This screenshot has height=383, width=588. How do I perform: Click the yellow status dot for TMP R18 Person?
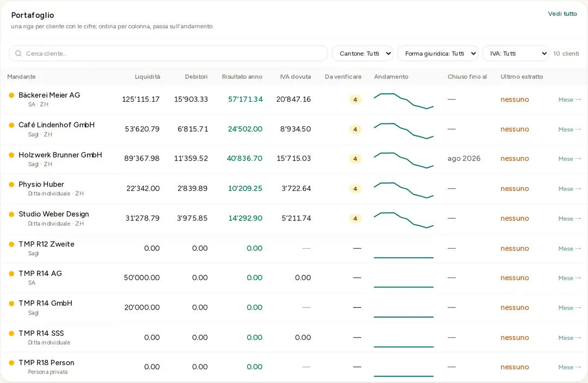point(11,363)
